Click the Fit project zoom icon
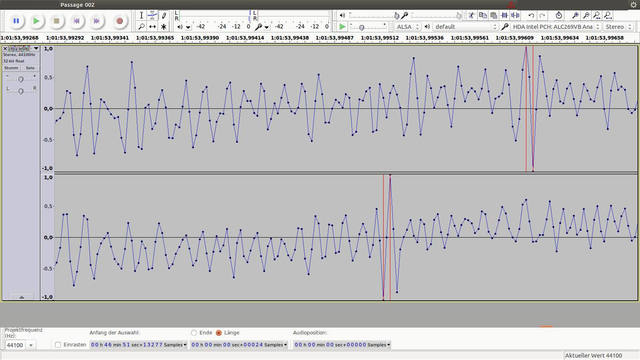Image resolution: width=640 pixels, height=360 pixels. 608,16
